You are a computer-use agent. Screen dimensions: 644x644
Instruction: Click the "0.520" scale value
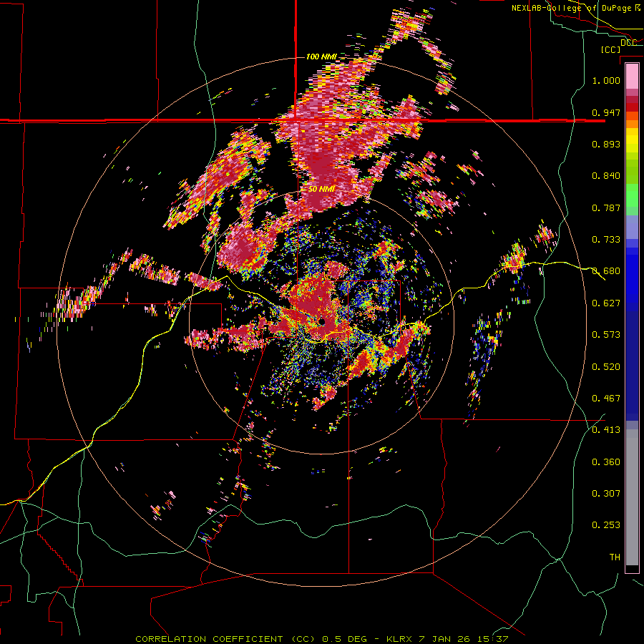click(606, 367)
